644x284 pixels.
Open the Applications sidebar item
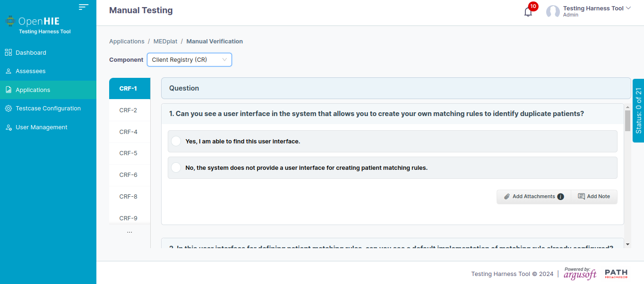pos(48,90)
